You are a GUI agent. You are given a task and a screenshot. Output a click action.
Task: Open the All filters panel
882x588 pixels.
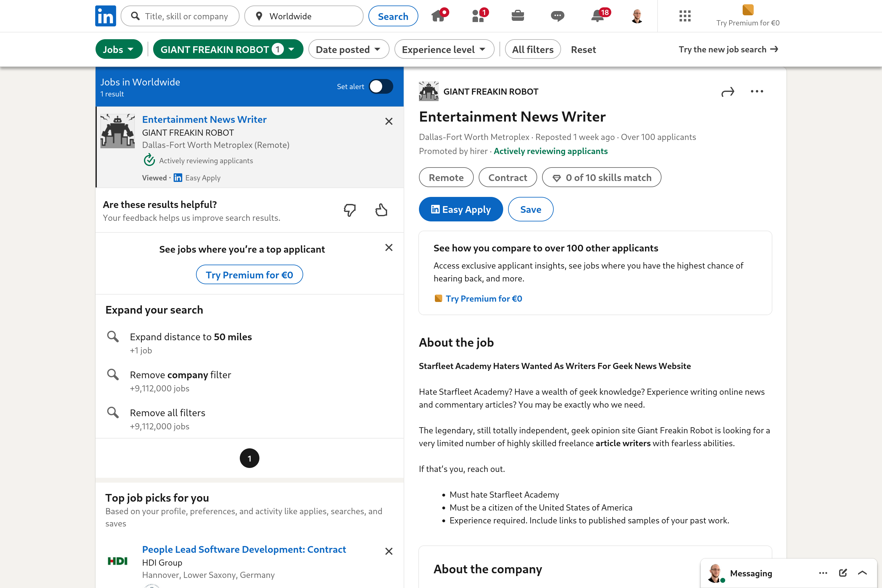coord(533,49)
